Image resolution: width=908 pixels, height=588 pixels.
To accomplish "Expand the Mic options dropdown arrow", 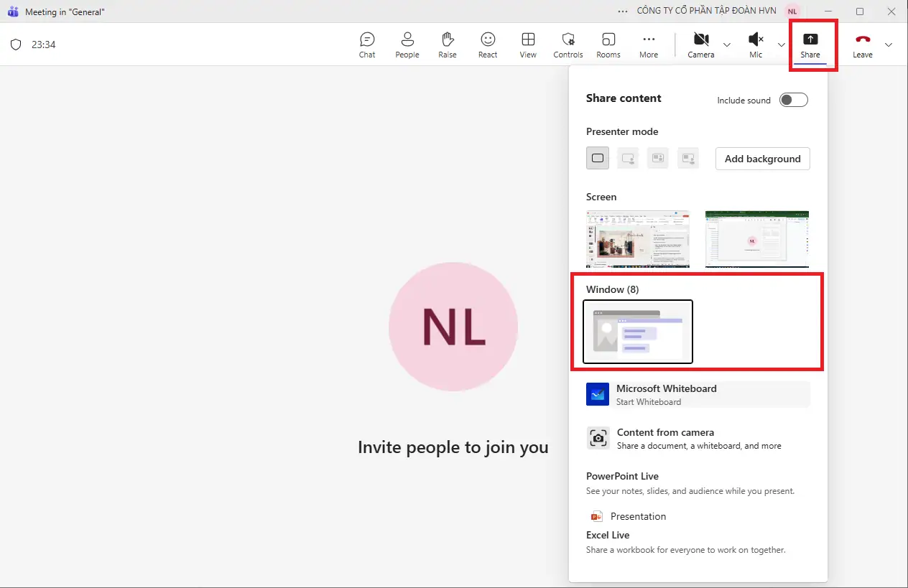I will pyautogui.click(x=782, y=45).
